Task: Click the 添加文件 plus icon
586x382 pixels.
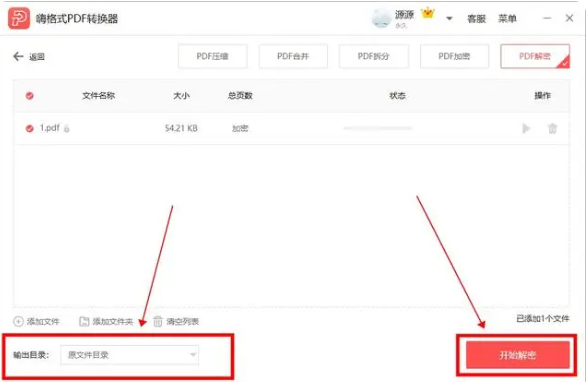Action: (x=18, y=321)
